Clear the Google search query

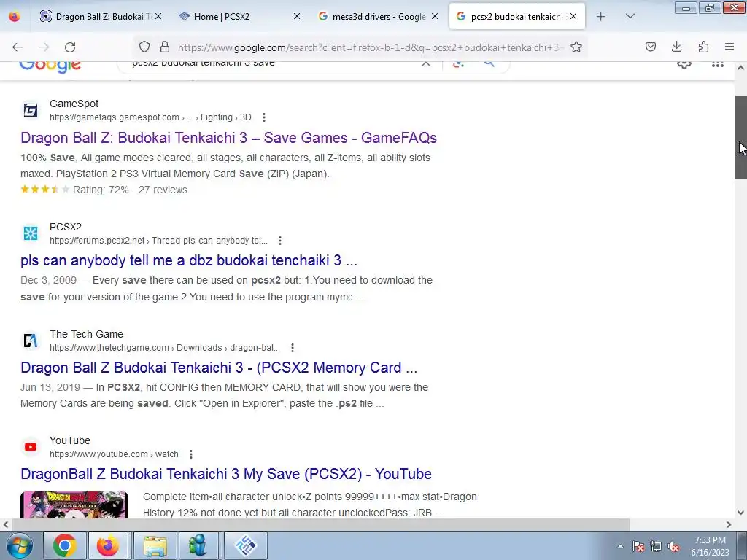click(x=426, y=63)
